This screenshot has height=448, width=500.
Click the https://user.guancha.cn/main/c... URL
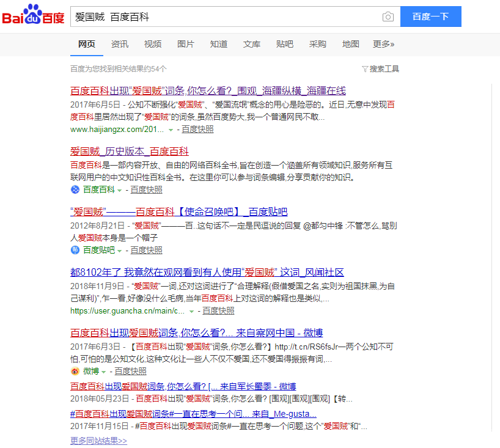tap(127, 311)
